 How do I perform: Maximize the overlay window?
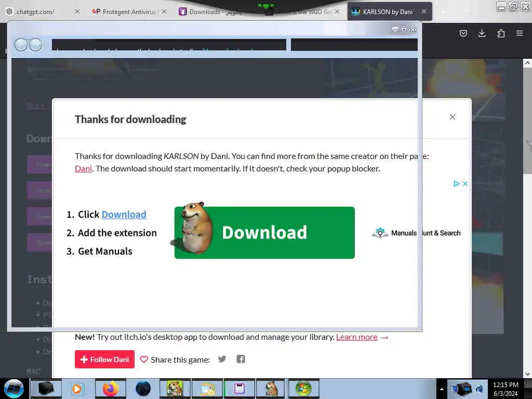[404, 30]
